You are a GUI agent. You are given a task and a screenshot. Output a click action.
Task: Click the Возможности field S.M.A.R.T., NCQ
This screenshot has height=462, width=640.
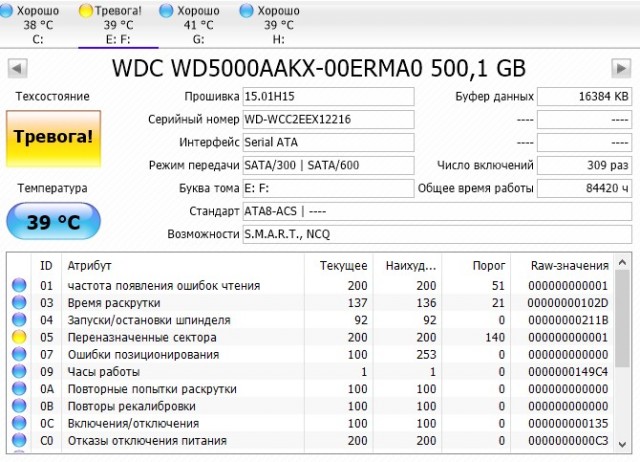pos(437,234)
